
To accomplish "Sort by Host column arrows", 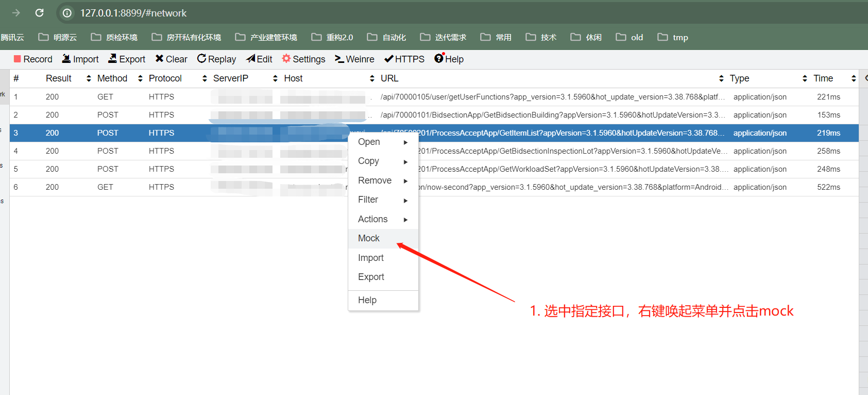I will coord(372,78).
